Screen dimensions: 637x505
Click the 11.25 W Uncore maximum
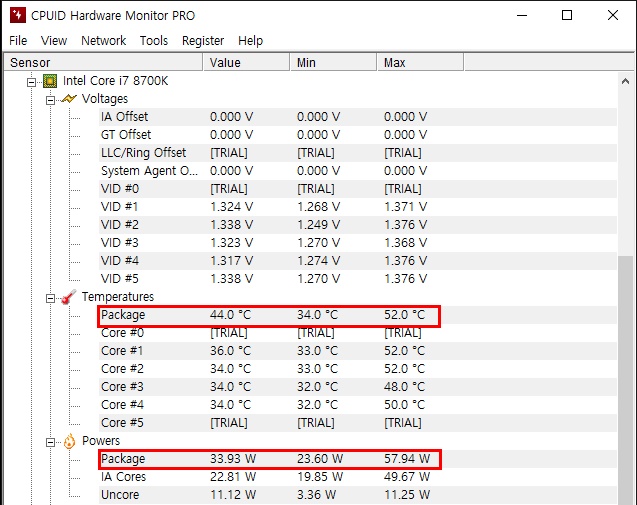pyautogui.click(x=407, y=495)
